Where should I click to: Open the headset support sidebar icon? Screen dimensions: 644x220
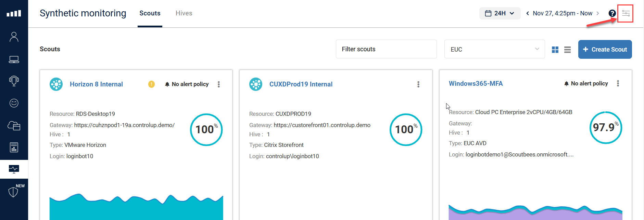click(x=14, y=81)
